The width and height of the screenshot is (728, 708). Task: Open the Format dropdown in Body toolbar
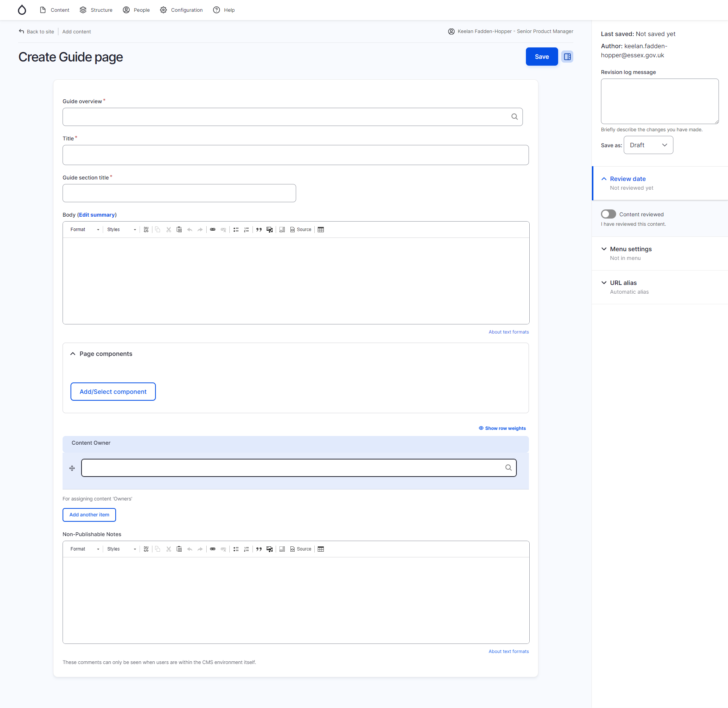84,230
